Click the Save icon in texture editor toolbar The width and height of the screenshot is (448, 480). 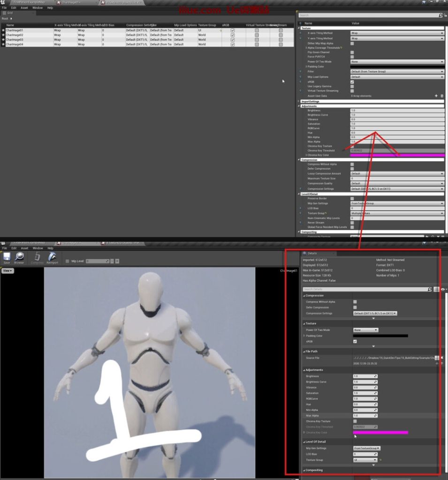7,258
